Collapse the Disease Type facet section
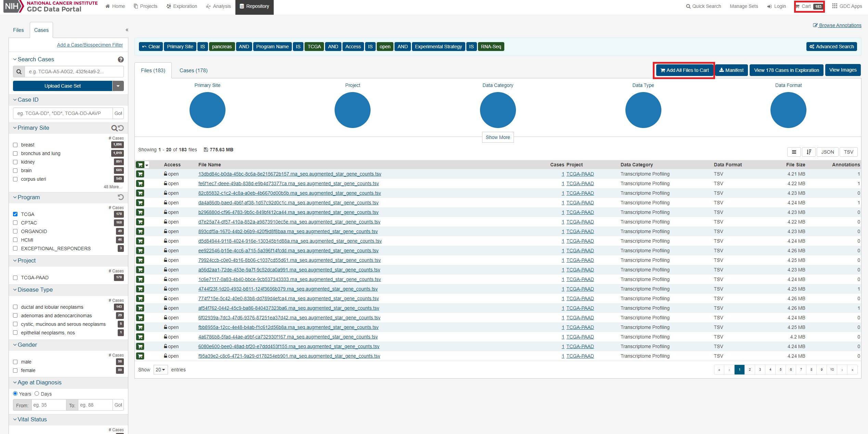Screen dimensions: 868x434 tap(15, 290)
